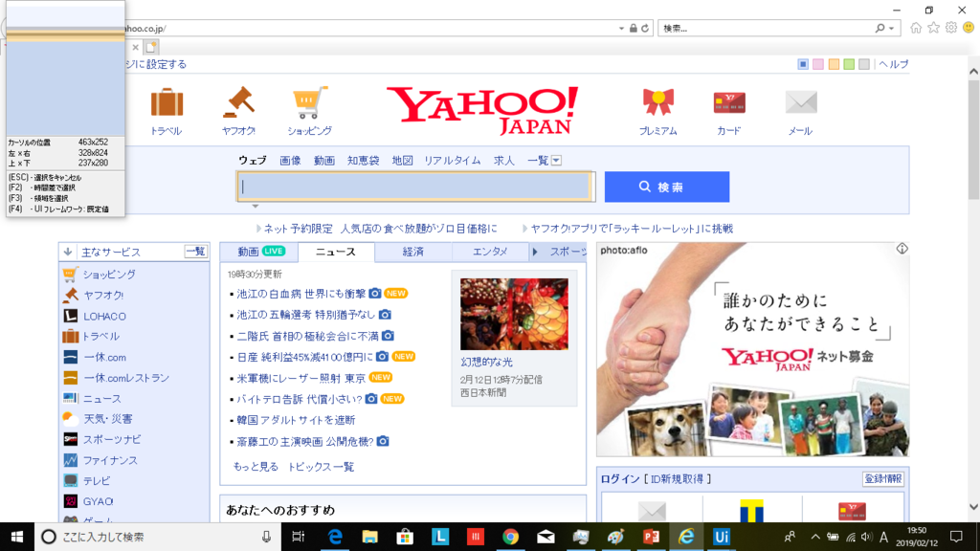Click the ad info icon on banner
980x551 pixels.
pos(902,249)
